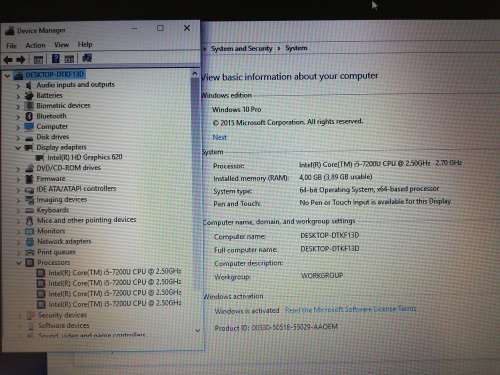
Task: Select the first Intel Core i5-7200U processor entry
Action: tap(115, 272)
